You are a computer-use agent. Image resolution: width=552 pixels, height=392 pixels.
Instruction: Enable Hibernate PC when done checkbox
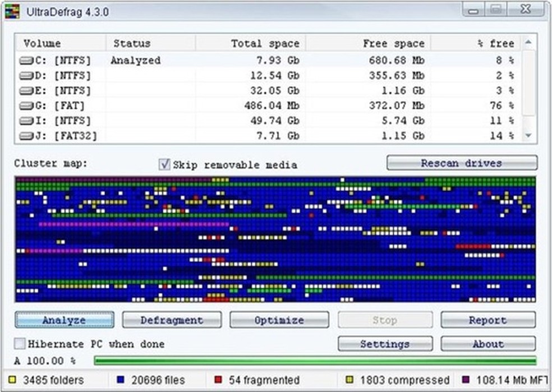(x=20, y=343)
